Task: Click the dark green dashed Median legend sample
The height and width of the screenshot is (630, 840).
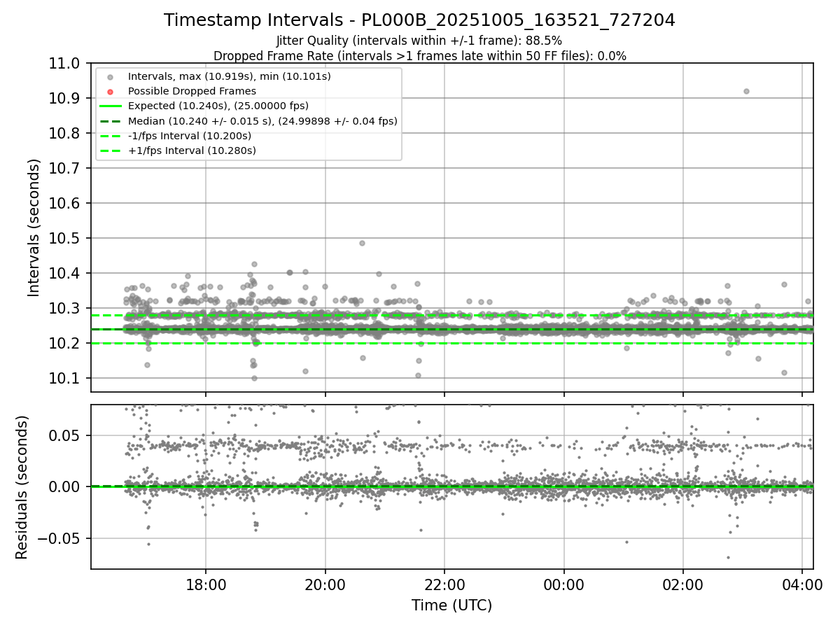Action: [x=110, y=121]
